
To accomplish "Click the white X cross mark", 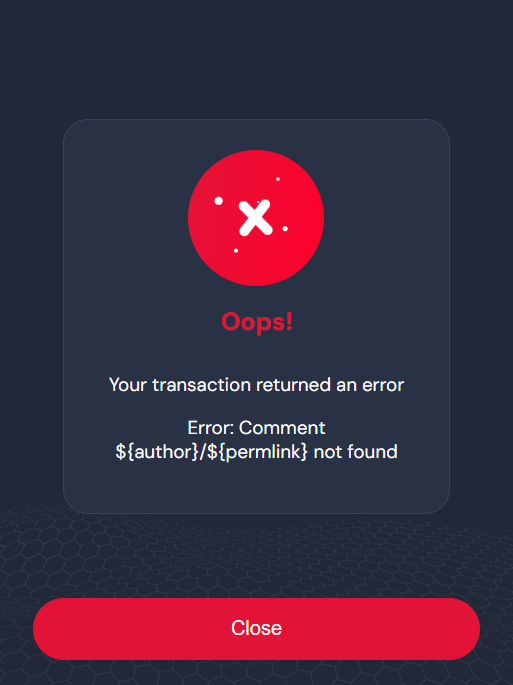I will (256, 218).
